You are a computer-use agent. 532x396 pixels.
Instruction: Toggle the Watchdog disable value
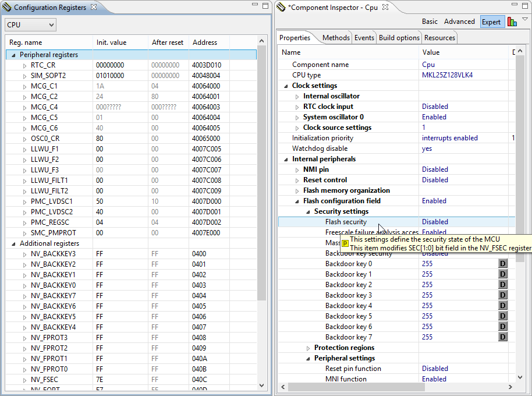[427, 148]
